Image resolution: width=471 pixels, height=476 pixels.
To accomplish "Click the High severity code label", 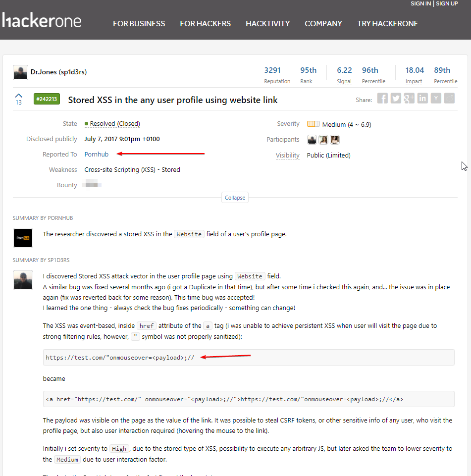I will pyautogui.click(x=119, y=449).
